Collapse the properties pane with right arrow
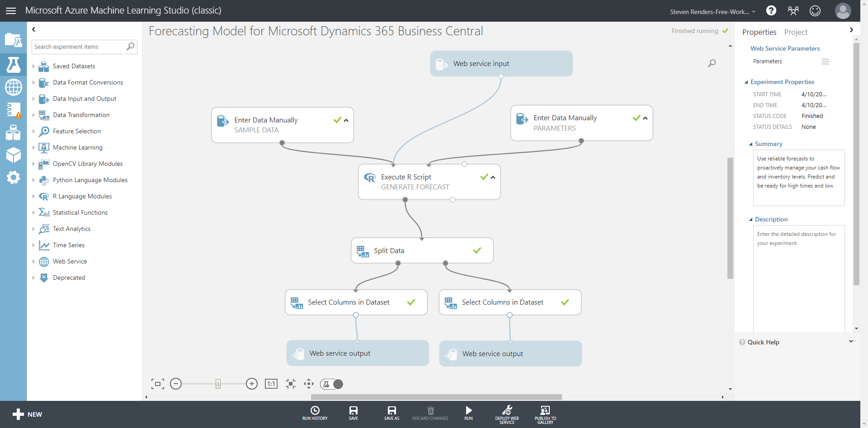This screenshot has height=428, width=868. click(851, 30)
